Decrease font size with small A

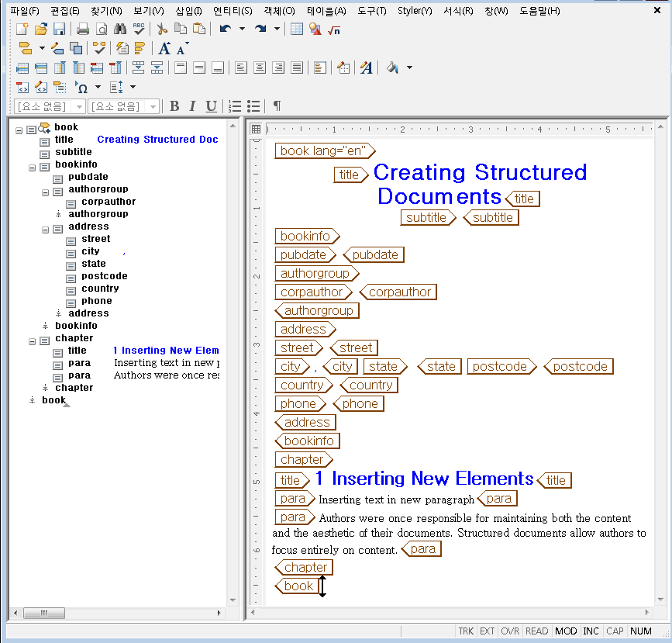click(x=182, y=49)
